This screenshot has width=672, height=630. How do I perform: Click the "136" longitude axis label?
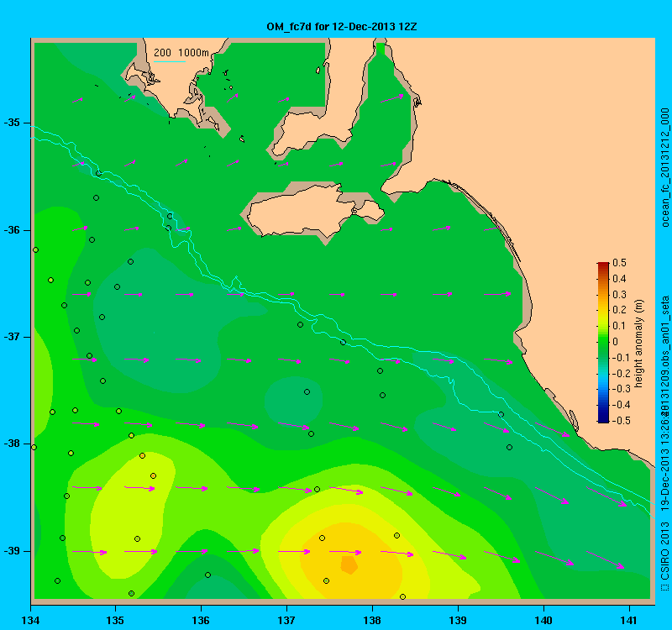coord(201,620)
